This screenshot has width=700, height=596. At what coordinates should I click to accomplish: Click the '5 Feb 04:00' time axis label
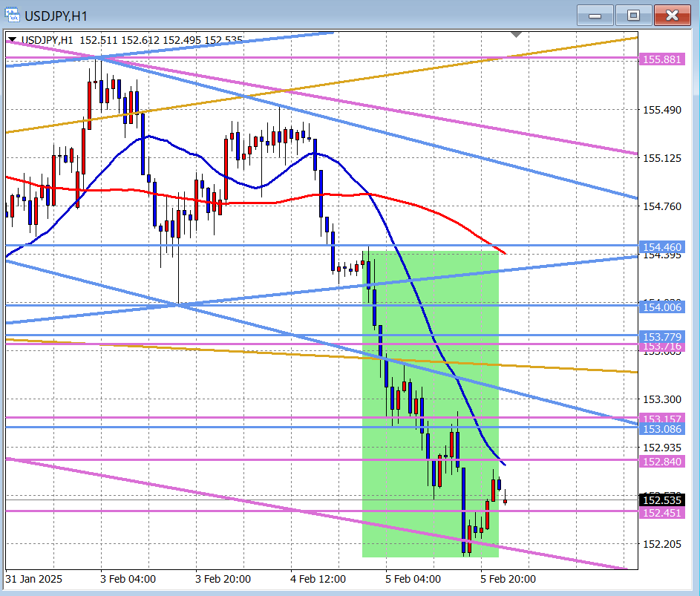click(x=413, y=579)
